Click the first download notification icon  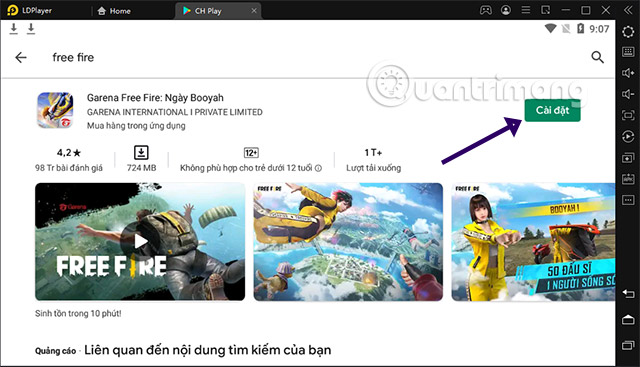click(13, 29)
